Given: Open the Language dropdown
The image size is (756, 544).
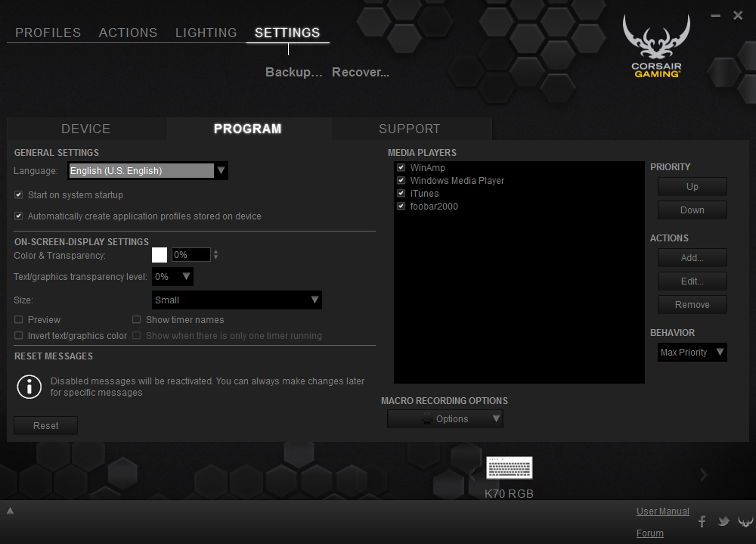Looking at the screenshot, I should [x=147, y=170].
